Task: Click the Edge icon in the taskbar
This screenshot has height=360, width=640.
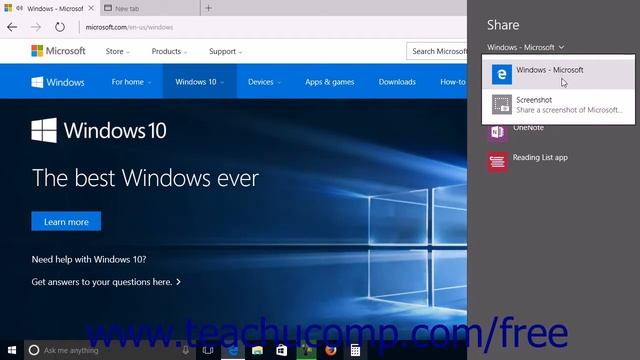Action: coord(233,350)
